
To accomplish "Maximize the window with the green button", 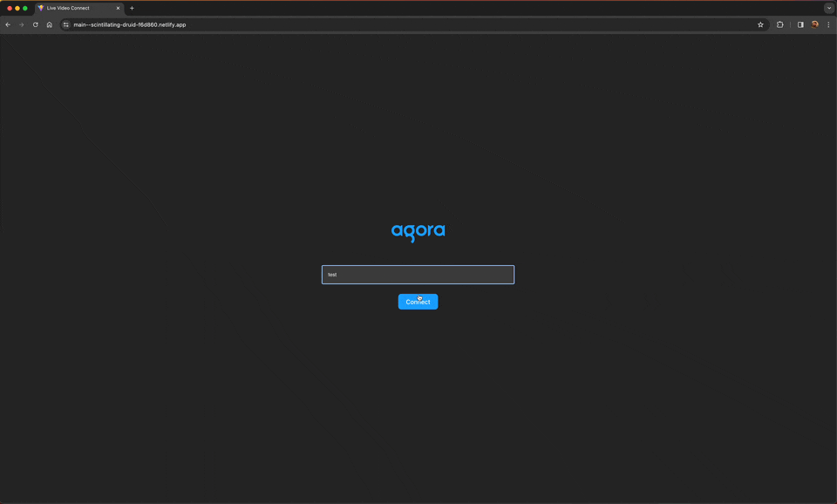I will click(x=25, y=8).
